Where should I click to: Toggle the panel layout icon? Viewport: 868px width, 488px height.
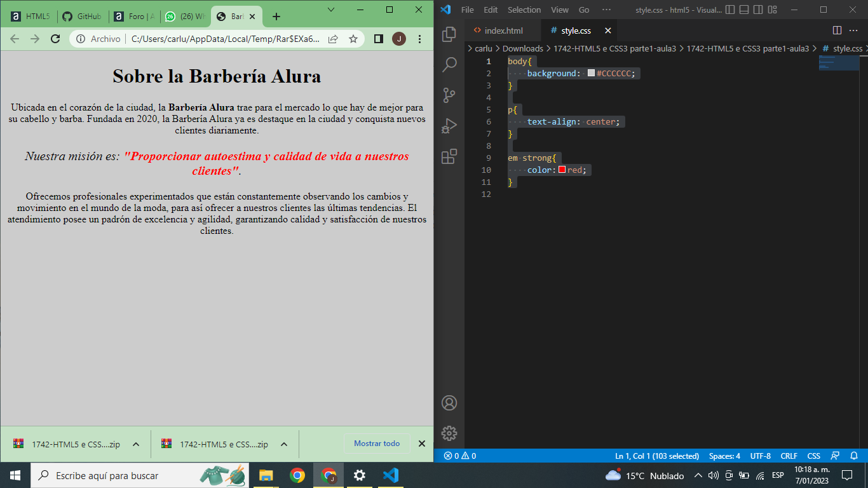point(744,10)
